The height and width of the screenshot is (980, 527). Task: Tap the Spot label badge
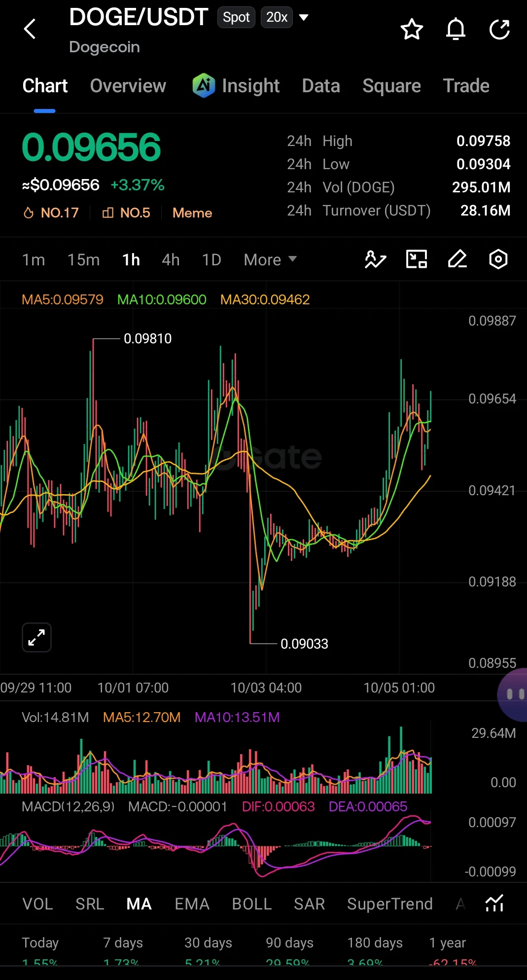[x=236, y=17]
